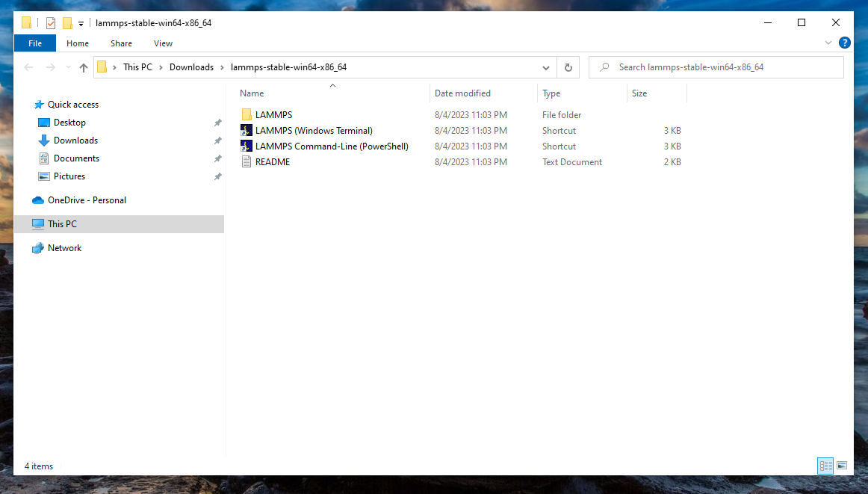Screen dimensions: 868x494
Task: Click lammps-stable-win64-x86_64 in the breadcrumb
Action: [288, 67]
